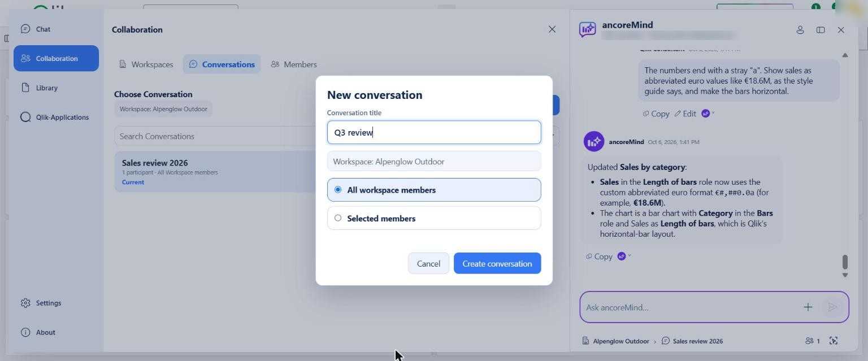Click the Sales review 2026 breadcrumb
Viewport: 868px width, 361px height.
692,341
